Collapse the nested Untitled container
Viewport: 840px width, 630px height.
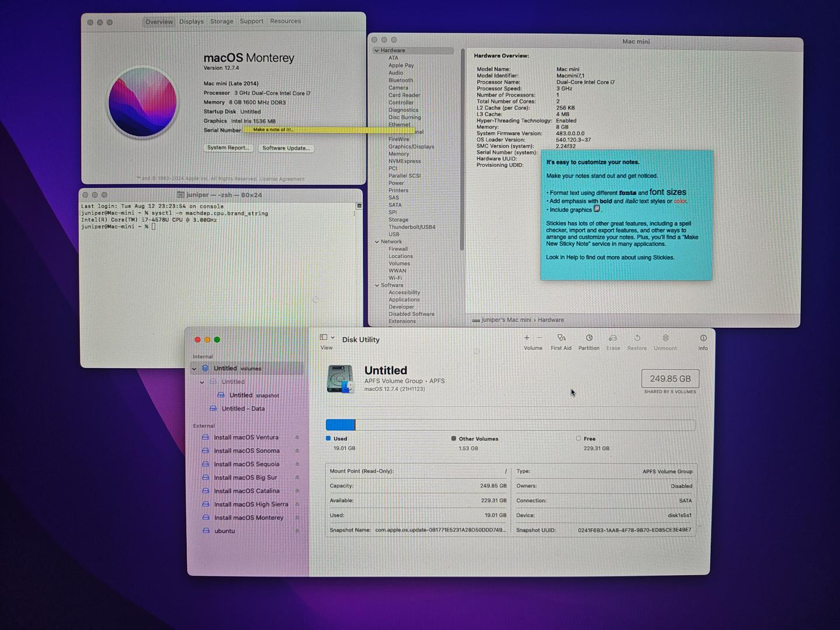(202, 382)
